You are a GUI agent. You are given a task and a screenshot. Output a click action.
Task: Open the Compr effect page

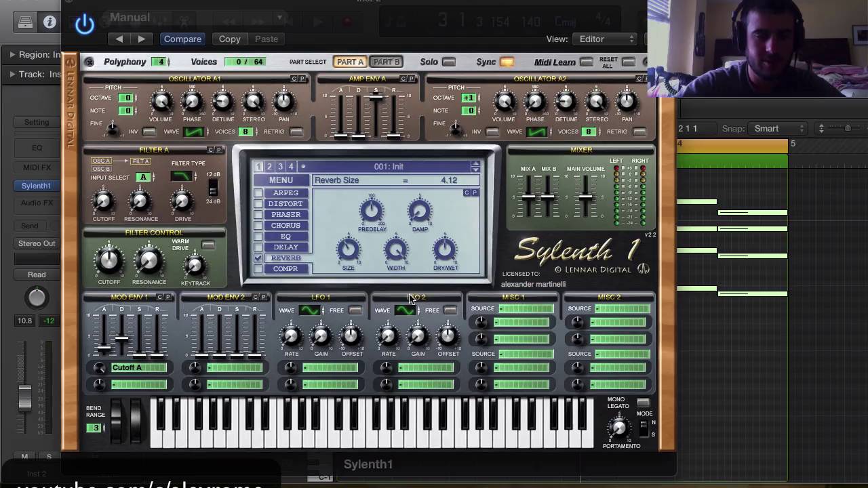pos(285,269)
